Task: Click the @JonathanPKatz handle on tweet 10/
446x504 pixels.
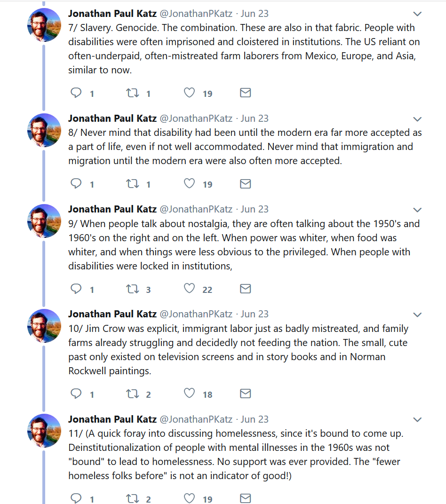Action: (x=196, y=314)
